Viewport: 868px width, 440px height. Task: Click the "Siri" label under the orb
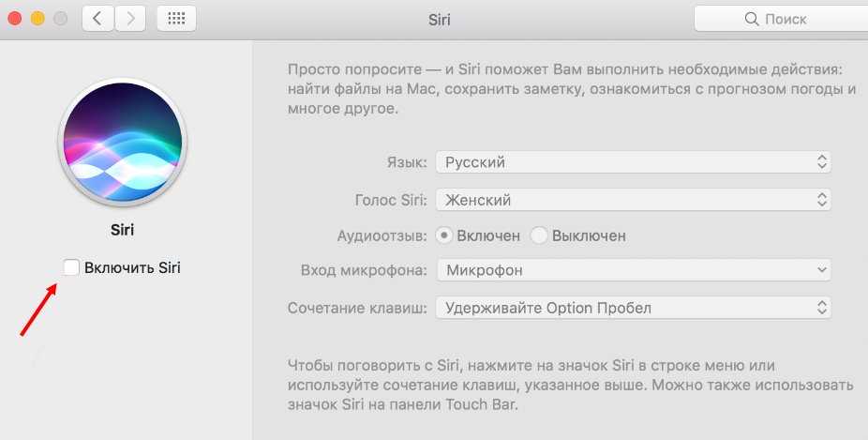122,229
